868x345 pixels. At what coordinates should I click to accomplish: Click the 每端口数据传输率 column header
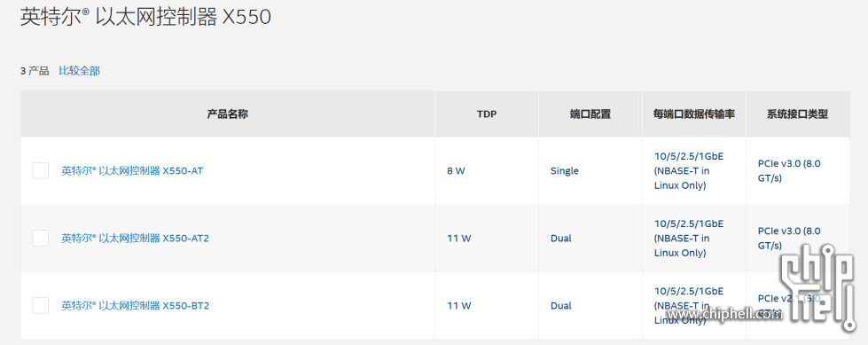click(x=693, y=114)
